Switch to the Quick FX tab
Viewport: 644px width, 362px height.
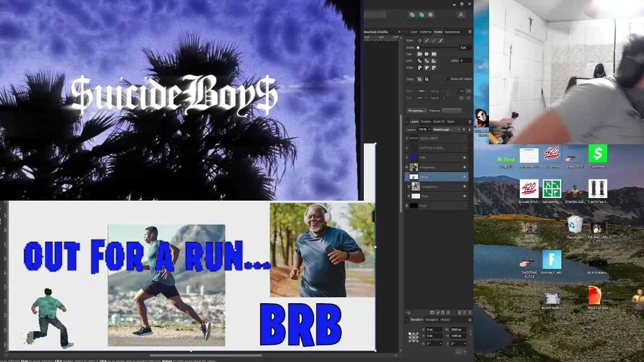(x=439, y=121)
